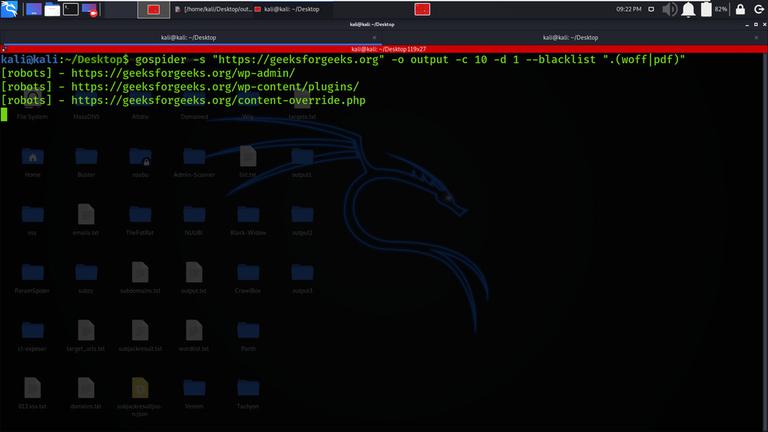Lock the screen with padlock icon
This screenshot has width=768, height=432.
point(740,9)
